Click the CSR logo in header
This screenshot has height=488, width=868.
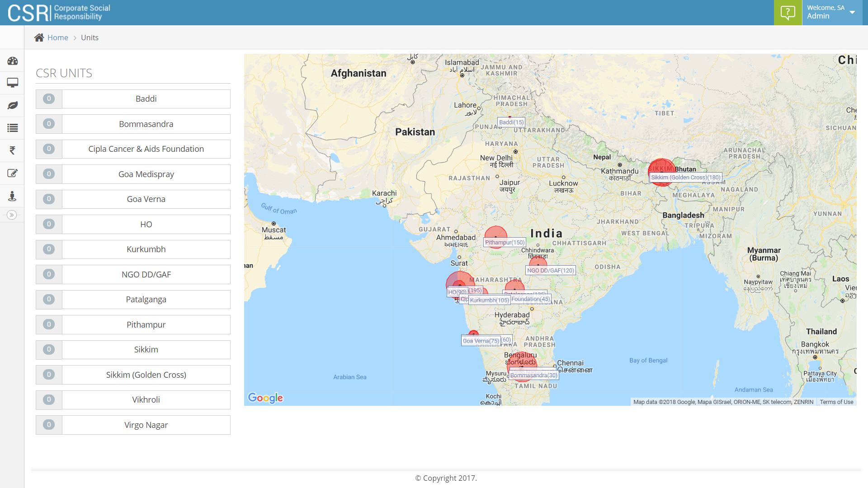[x=59, y=13]
